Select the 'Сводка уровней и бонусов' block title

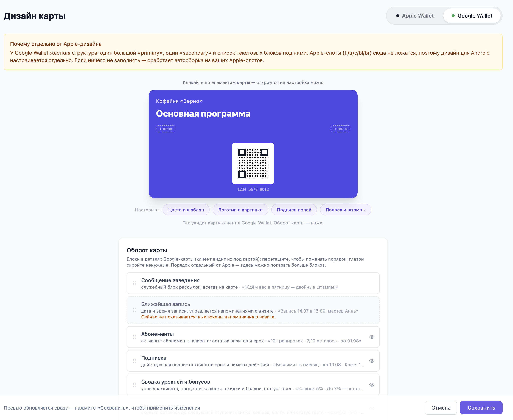(x=175, y=382)
